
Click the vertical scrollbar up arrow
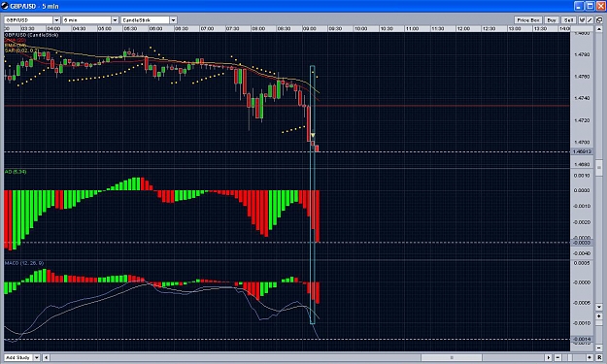(x=599, y=30)
